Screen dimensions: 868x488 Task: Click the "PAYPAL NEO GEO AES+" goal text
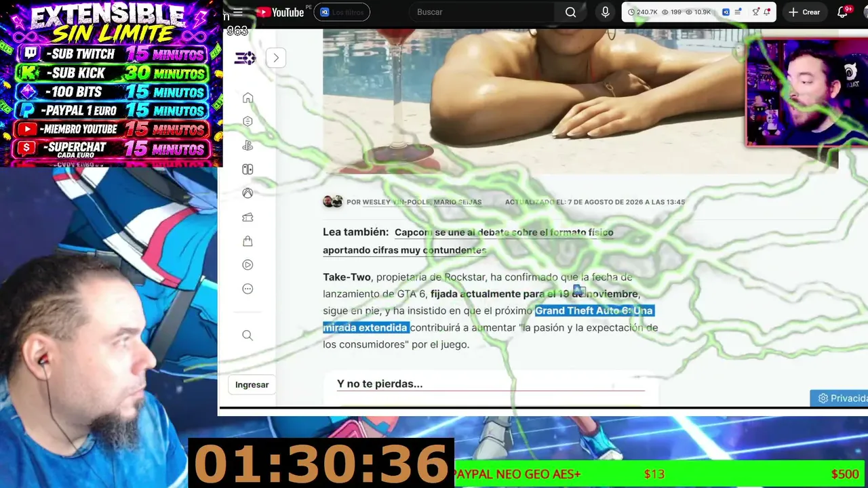pyautogui.click(x=517, y=474)
